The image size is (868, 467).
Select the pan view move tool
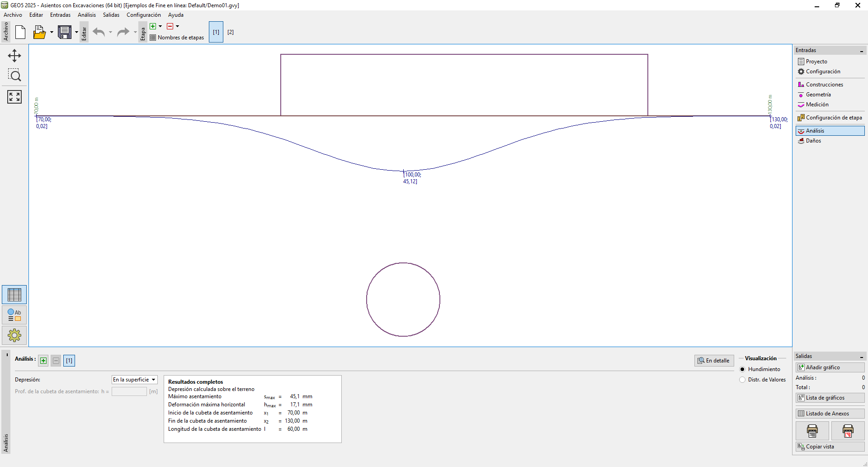(x=14, y=56)
